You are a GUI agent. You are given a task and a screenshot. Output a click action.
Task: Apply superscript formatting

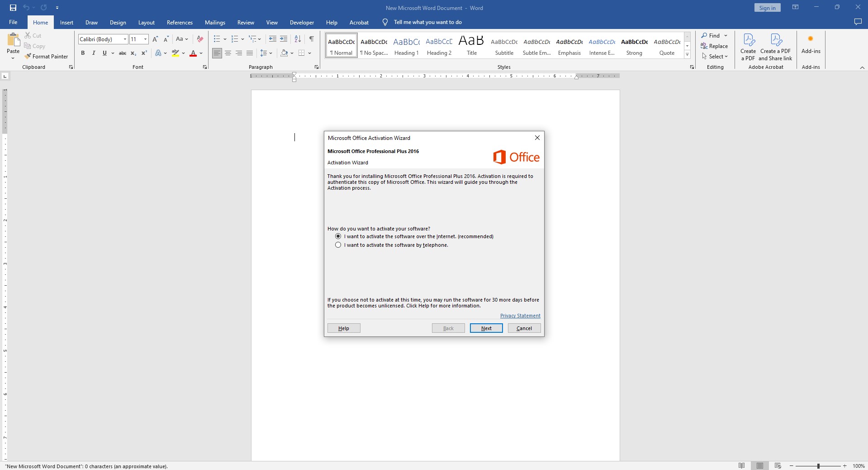point(144,53)
